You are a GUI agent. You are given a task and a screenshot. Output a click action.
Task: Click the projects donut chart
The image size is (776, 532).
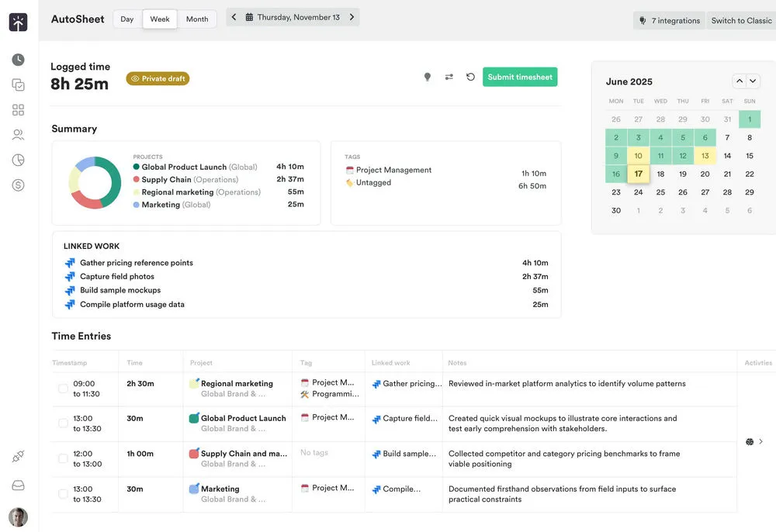(x=95, y=182)
